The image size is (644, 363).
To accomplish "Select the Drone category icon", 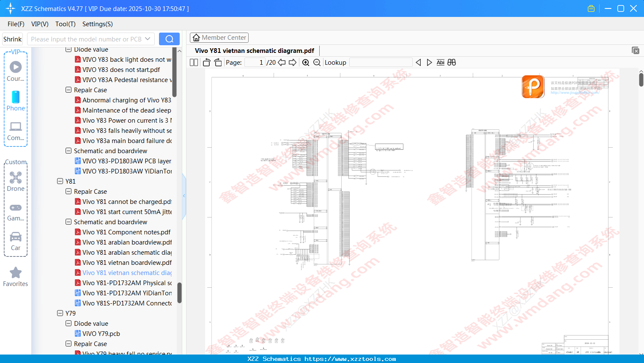I will [15, 177].
